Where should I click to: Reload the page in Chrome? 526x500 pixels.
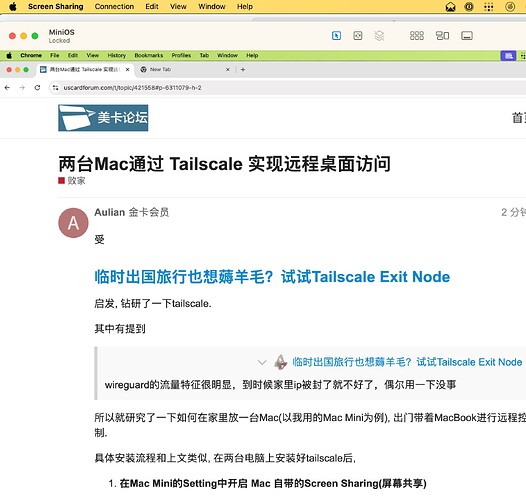pyautogui.click(x=37, y=88)
